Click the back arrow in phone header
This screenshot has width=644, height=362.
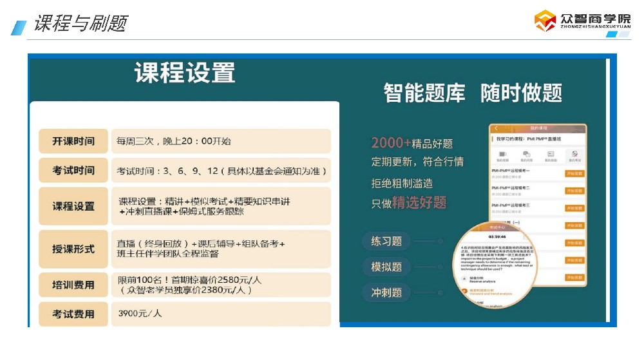coord(496,128)
